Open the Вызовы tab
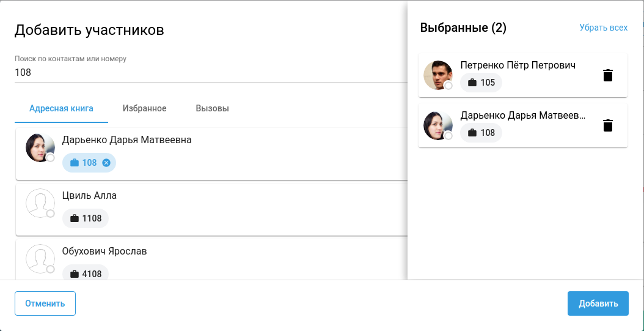Viewport: 644px width, 331px height. [x=212, y=108]
